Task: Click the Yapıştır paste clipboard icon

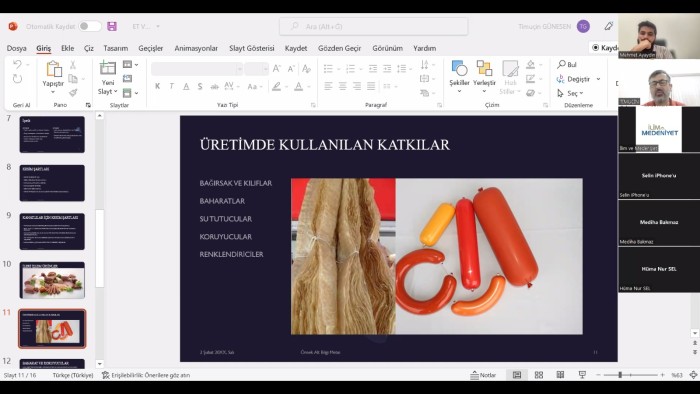Action: (x=54, y=69)
